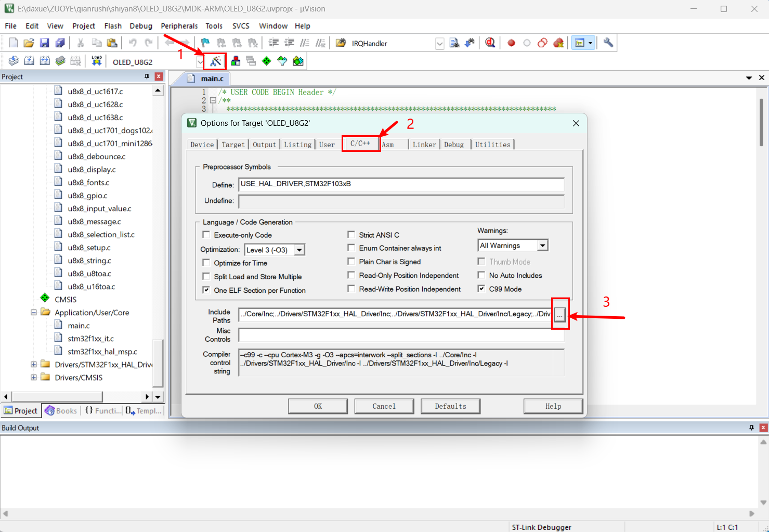Rebuild all target files
This screenshot has width=769, height=532.
(x=45, y=61)
